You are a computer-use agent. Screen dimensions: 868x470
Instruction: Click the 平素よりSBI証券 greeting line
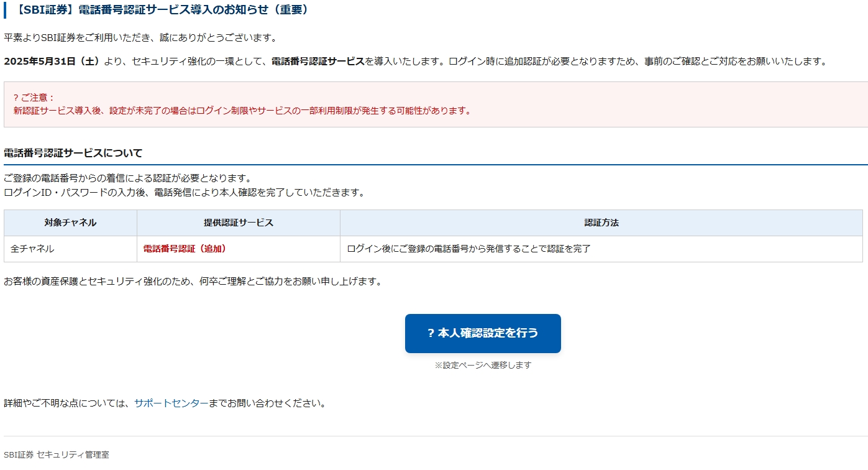140,37
